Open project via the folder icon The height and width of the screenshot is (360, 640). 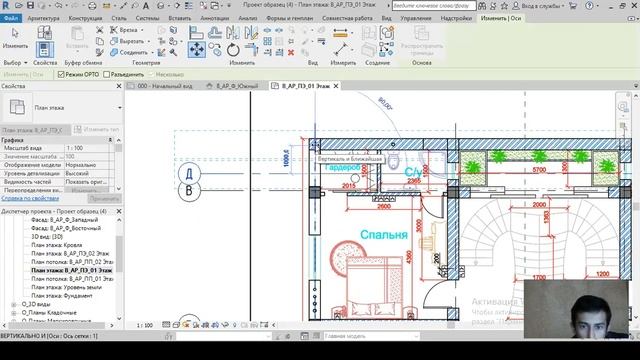point(18,6)
